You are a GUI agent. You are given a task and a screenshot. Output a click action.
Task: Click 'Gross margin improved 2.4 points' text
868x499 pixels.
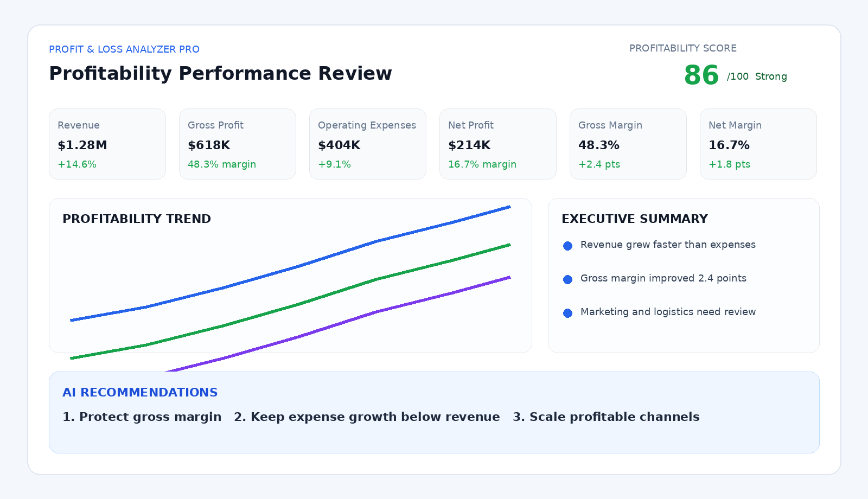(x=663, y=278)
